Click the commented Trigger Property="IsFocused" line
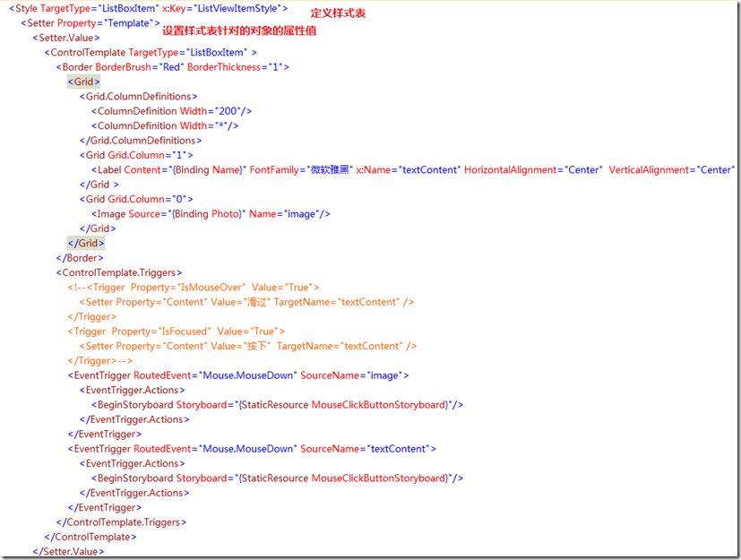 coord(177,332)
